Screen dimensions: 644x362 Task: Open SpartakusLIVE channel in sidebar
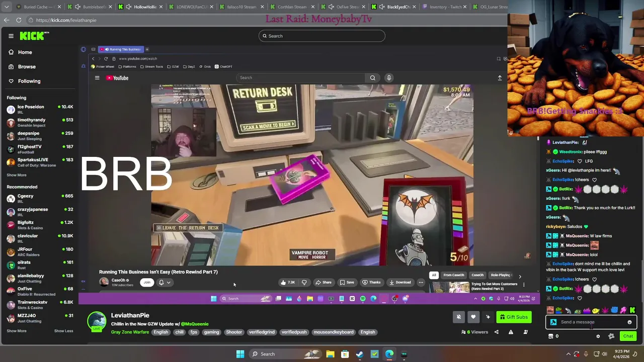(40, 162)
